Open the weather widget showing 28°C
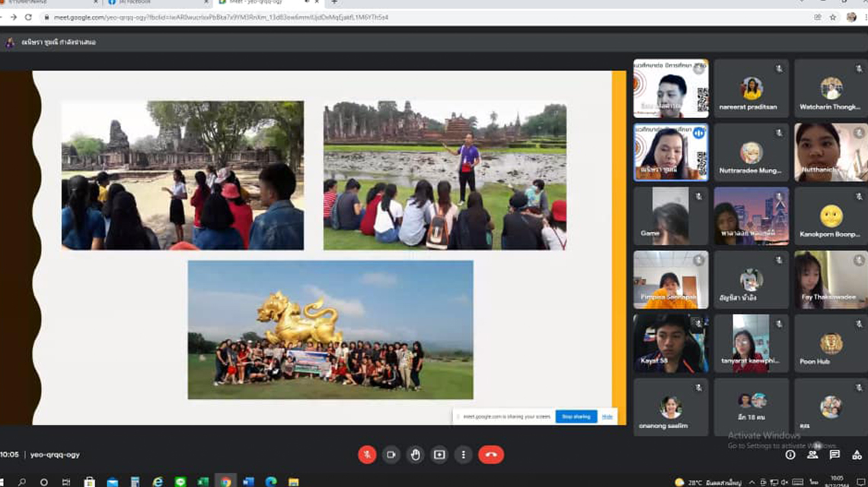The width and height of the screenshot is (868, 487). (x=708, y=482)
